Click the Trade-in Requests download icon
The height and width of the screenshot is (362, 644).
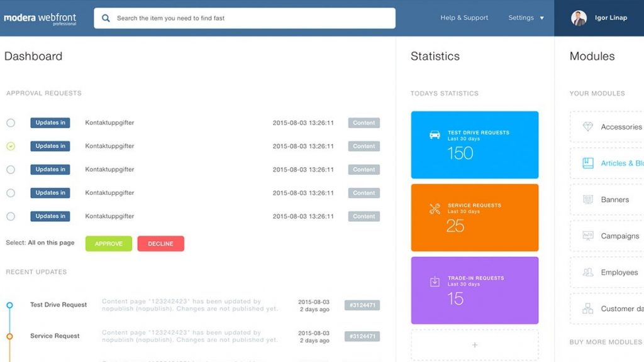pos(435,282)
